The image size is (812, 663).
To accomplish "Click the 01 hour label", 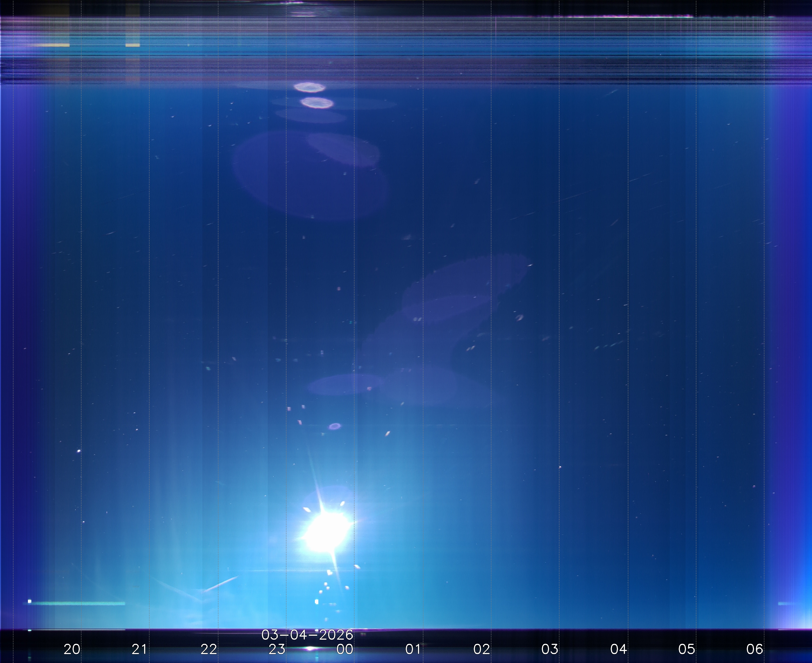I will 413,649.
